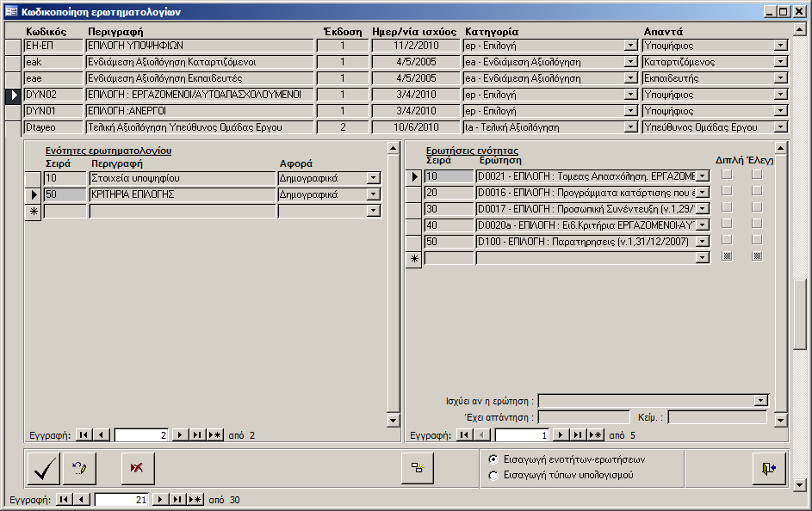Screen dimensions: 812x511
Task: Click the checkmark save button
Action: point(44,468)
